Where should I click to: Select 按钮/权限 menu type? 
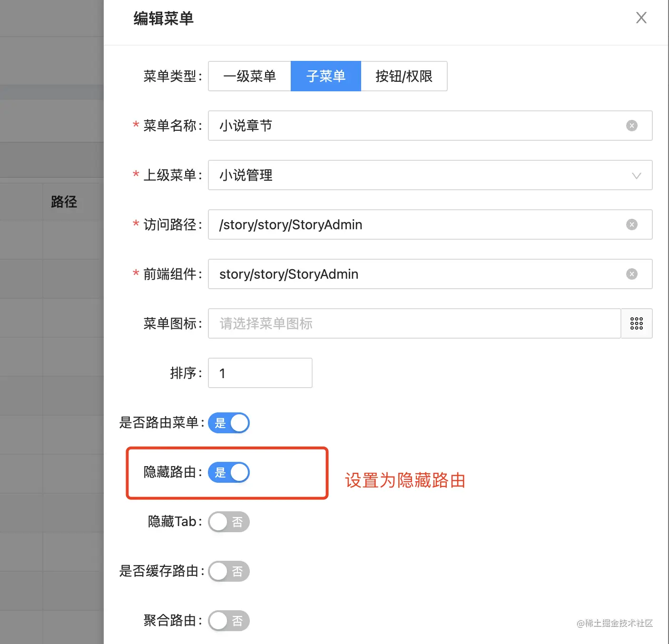click(404, 76)
